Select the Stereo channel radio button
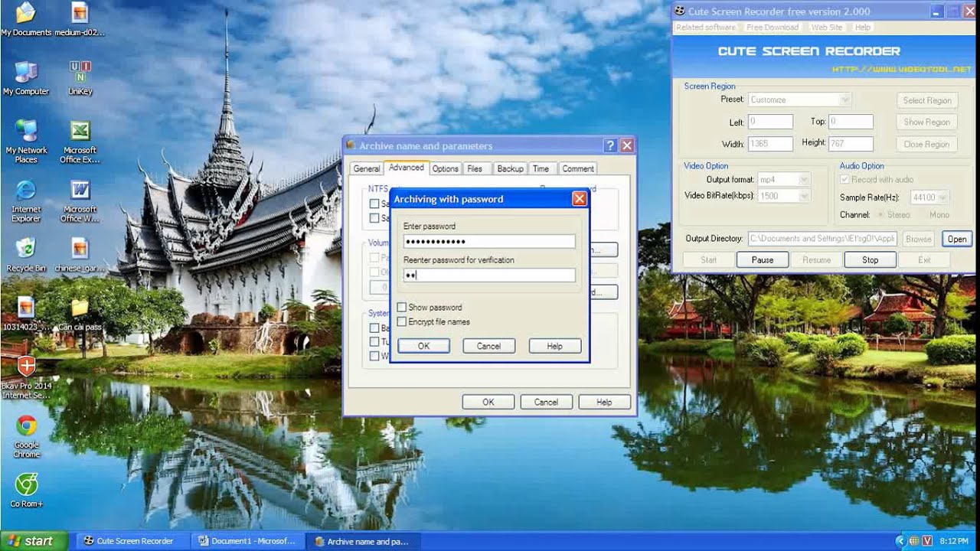Screen dimensions: 980x551 882,215
